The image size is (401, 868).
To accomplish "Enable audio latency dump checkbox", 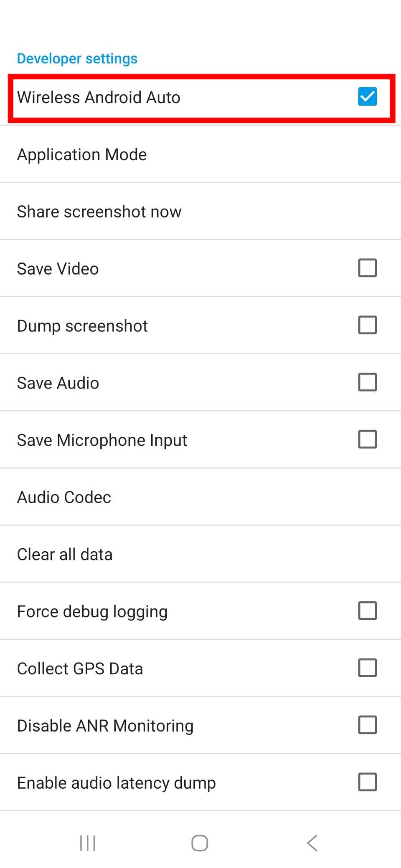I will [368, 782].
